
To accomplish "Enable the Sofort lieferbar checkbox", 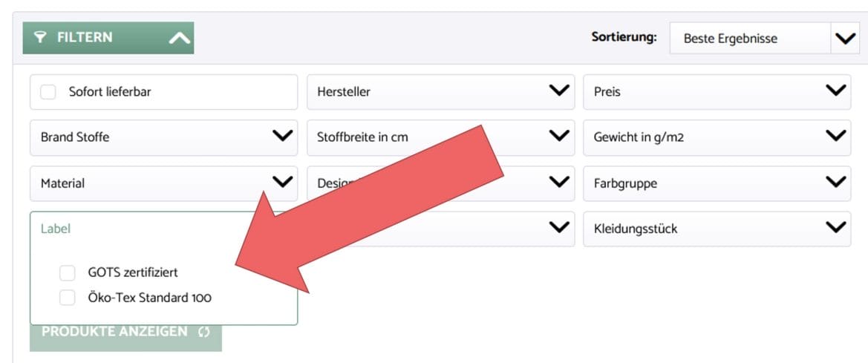I will tap(48, 92).
